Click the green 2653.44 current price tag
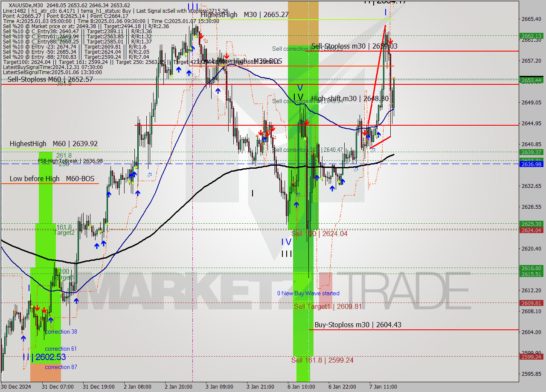546x392 pixels. [531, 80]
